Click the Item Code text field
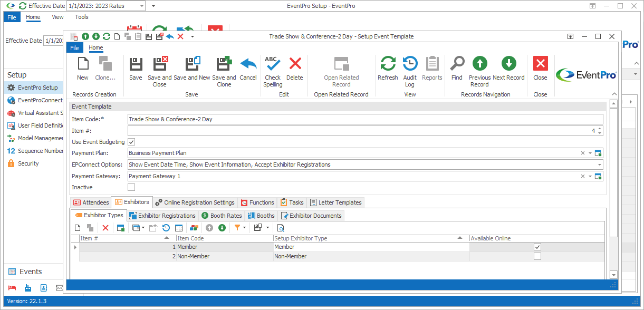 point(366,119)
